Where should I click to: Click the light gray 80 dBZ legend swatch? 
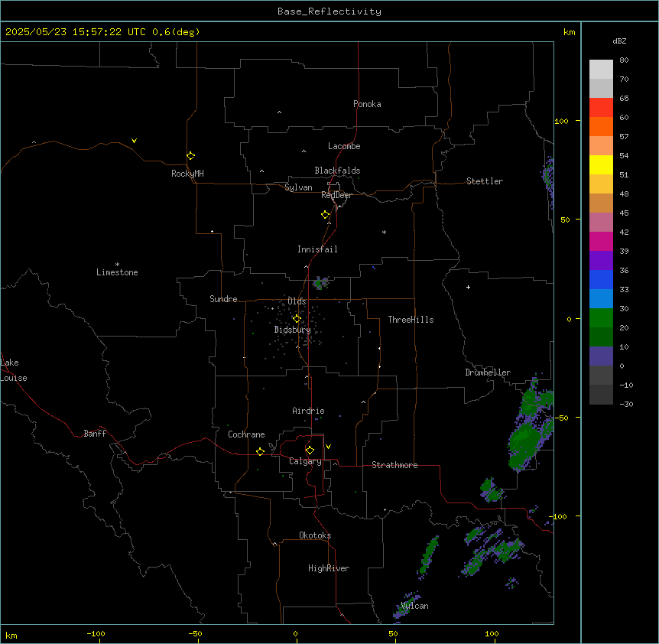601,69
